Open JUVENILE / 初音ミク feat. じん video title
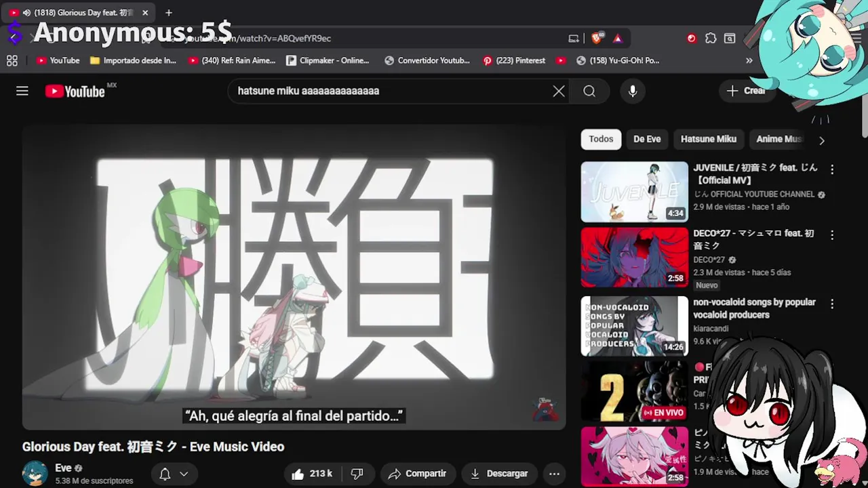 [755, 174]
